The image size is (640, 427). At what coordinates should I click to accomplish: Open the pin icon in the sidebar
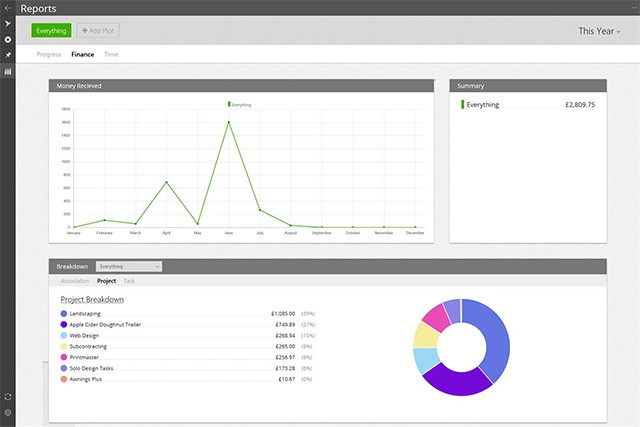[x=8, y=55]
